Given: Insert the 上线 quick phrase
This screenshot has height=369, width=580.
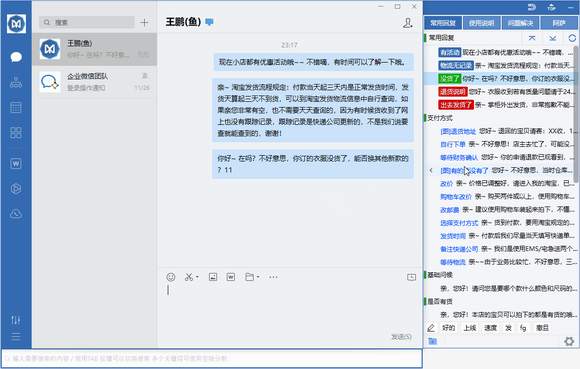Looking at the screenshot, I should pyautogui.click(x=470, y=328).
